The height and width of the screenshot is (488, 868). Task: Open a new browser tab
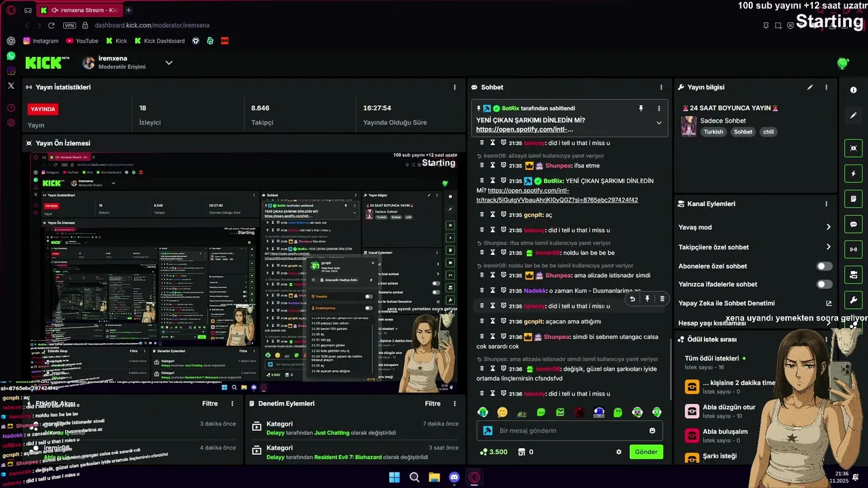pyautogui.click(x=128, y=10)
